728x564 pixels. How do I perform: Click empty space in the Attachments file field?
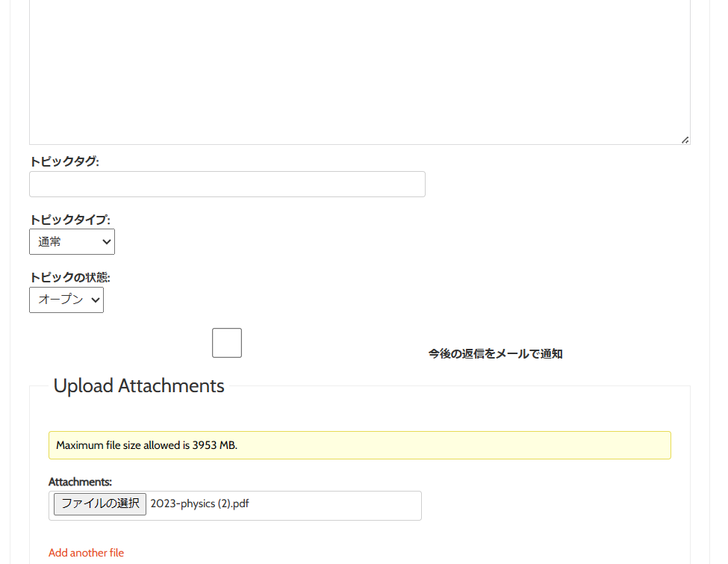tap(336, 506)
